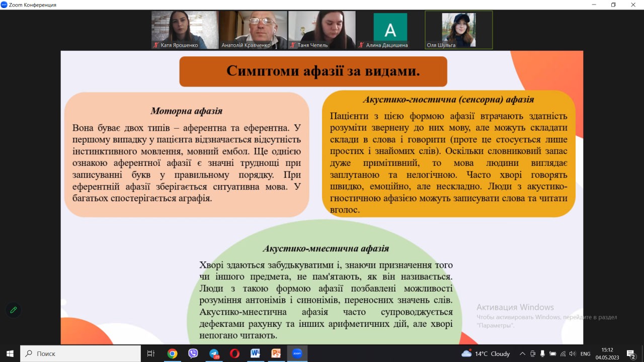The image size is (644, 362).
Task: Open Opera browser from the taskbar
Action: coord(234,353)
